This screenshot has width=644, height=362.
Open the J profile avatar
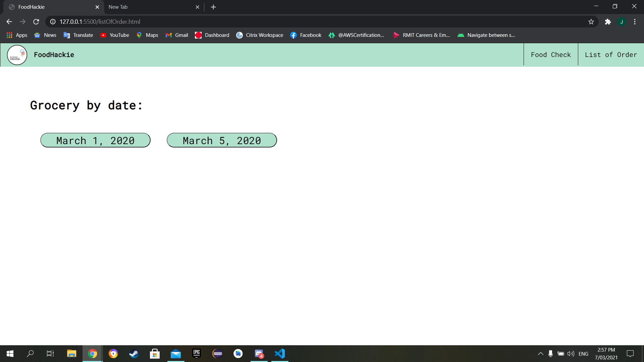coord(622,22)
